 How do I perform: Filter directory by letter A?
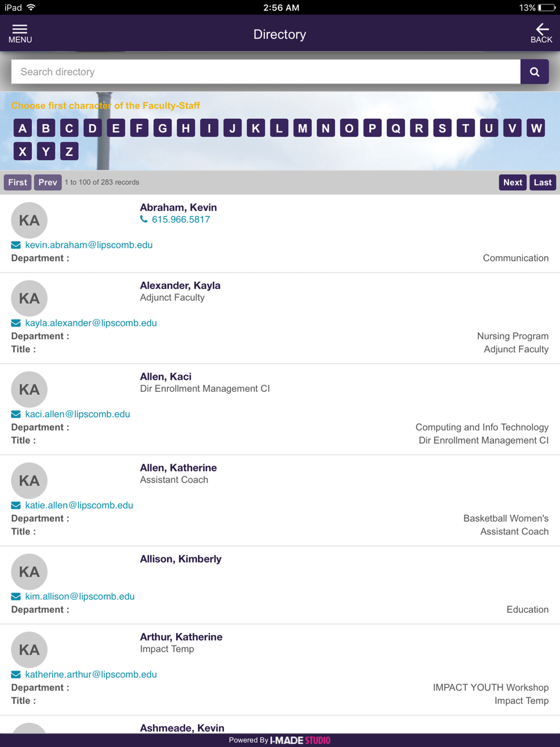(x=22, y=128)
